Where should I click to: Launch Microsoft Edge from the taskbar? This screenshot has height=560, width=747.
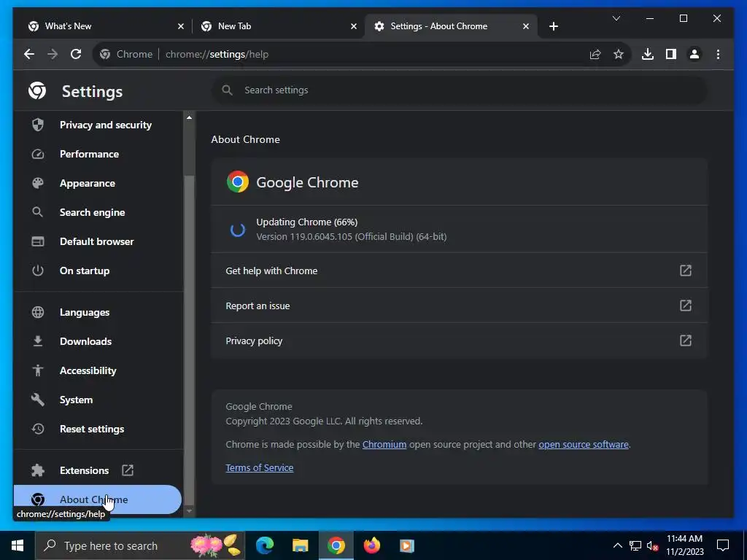point(265,545)
